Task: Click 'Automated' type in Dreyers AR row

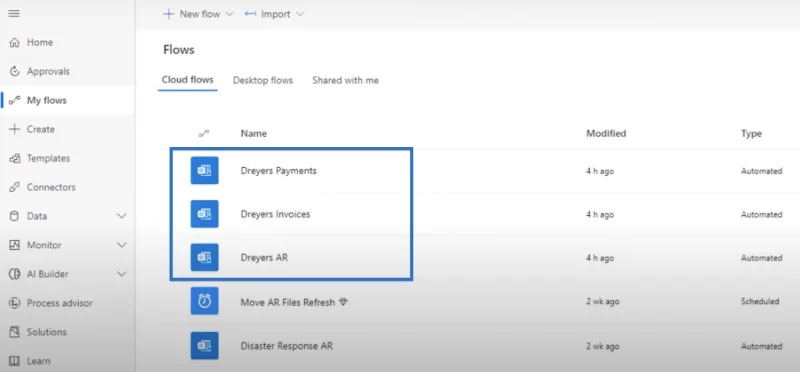Action: coord(761,258)
